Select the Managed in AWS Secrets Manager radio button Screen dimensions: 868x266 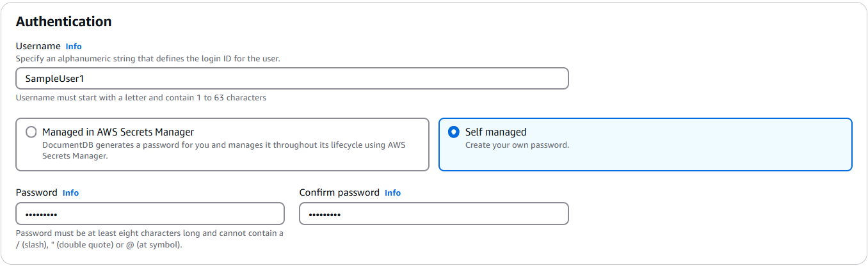pyautogui.click(x=31, y=132)
